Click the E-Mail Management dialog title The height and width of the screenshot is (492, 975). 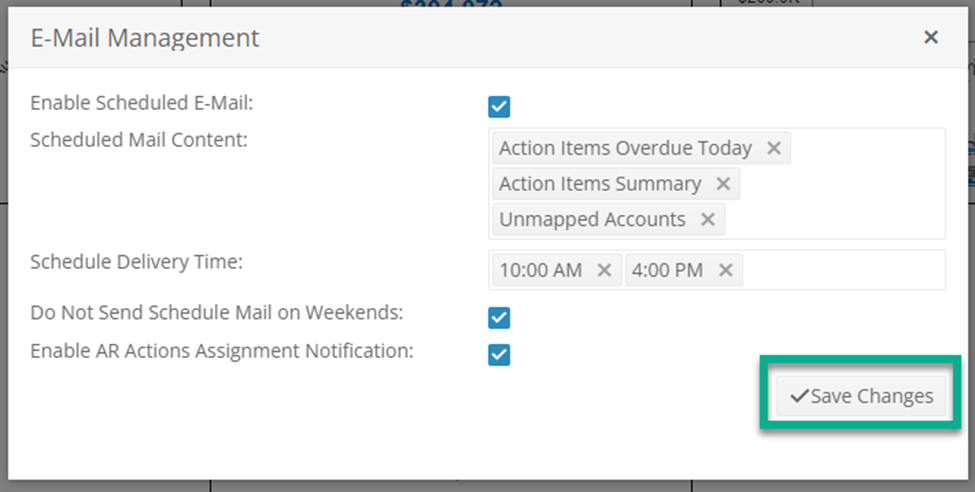pos(145,38)
